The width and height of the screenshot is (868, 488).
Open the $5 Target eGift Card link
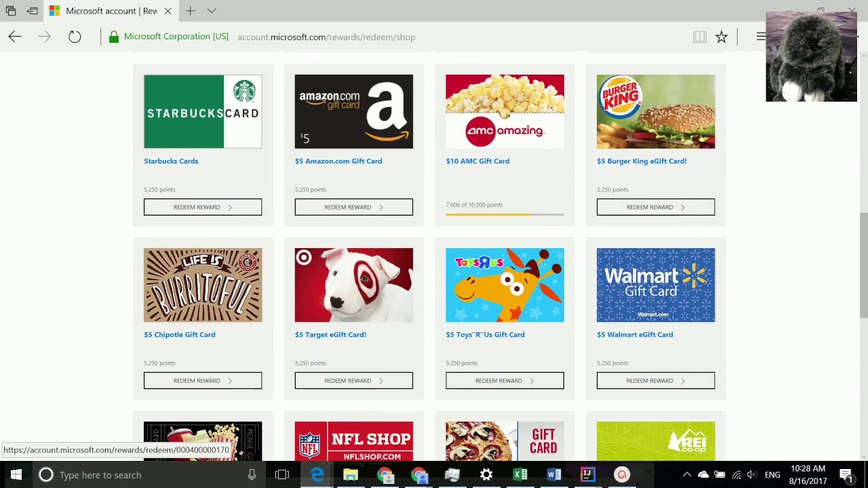[330, 335]
